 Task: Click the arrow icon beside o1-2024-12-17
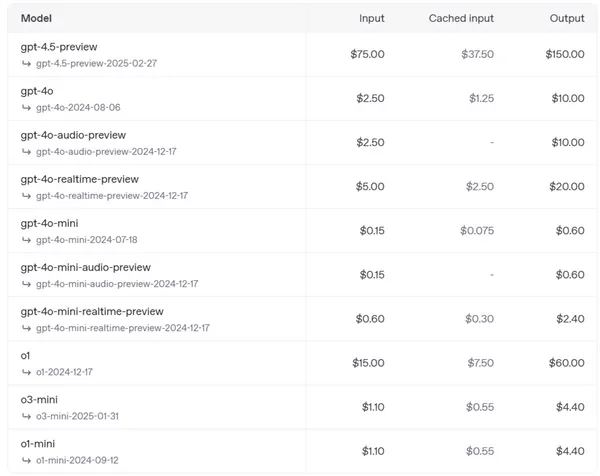[x=26, y=372]
